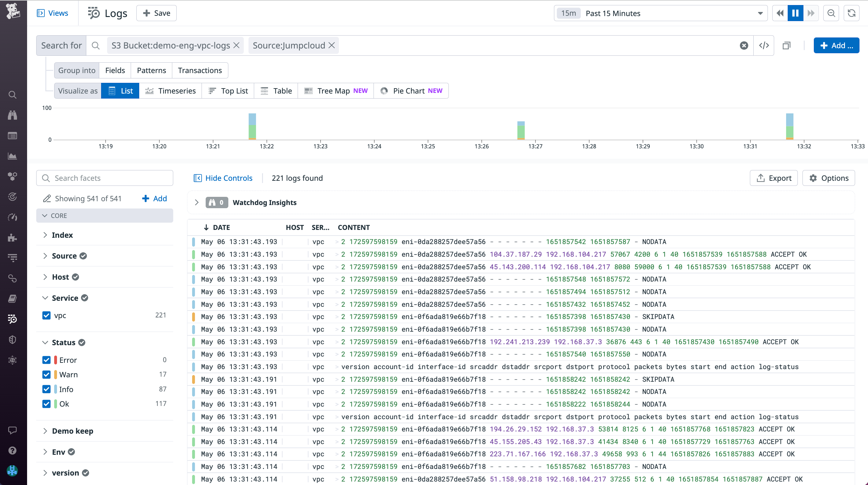Screen dimensions: 868x485
Task: Click the Hide Controls link
Action: [x=223, y=178]
